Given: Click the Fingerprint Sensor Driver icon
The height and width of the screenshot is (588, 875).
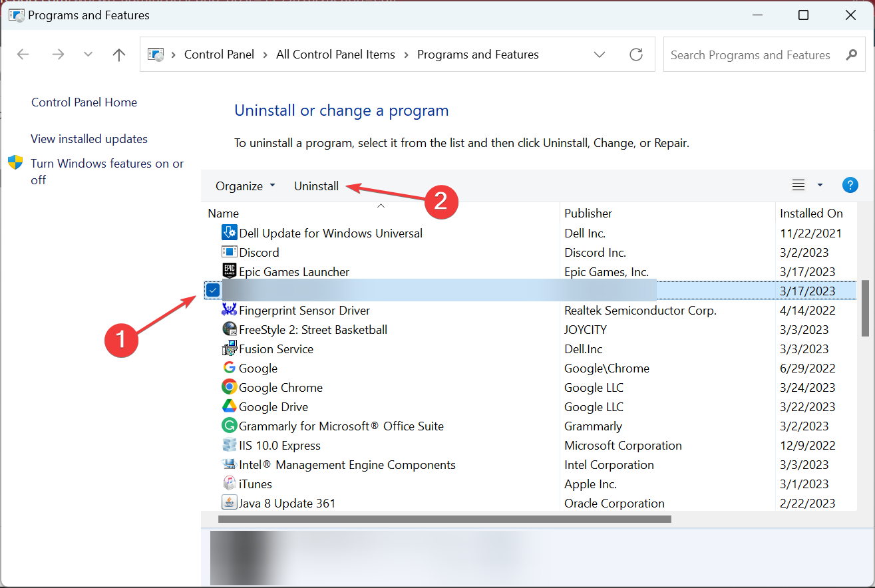Looking at the screenshot, I should (229, 310).
